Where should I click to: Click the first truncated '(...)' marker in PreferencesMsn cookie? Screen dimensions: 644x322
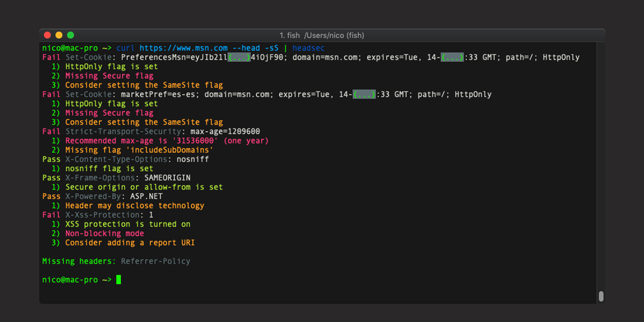point(239,57)
